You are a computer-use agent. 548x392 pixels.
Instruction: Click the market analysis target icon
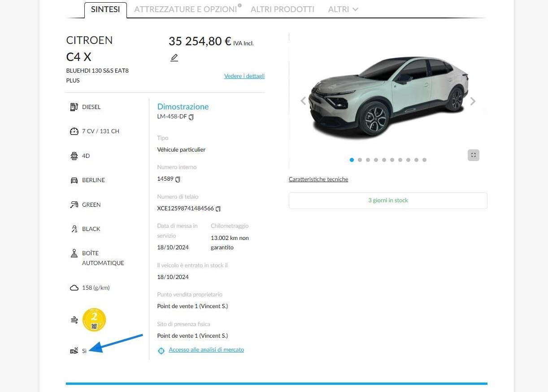click(161, 351)
